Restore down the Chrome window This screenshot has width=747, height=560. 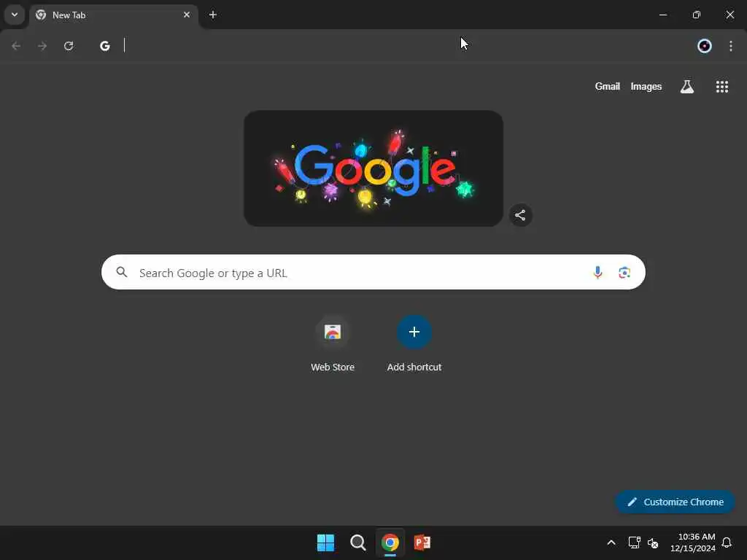pos(697,15)
